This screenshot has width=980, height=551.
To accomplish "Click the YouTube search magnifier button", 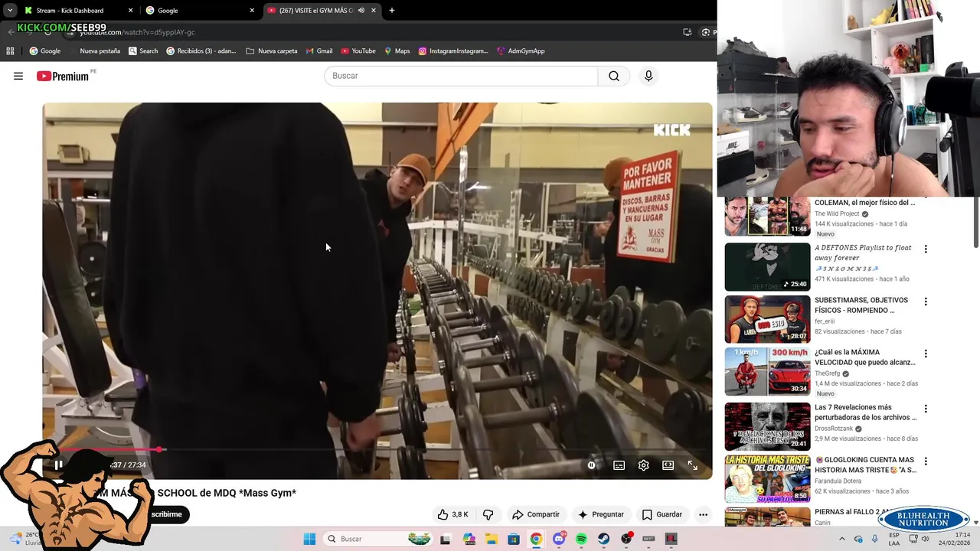I will [x=614, y=76].
